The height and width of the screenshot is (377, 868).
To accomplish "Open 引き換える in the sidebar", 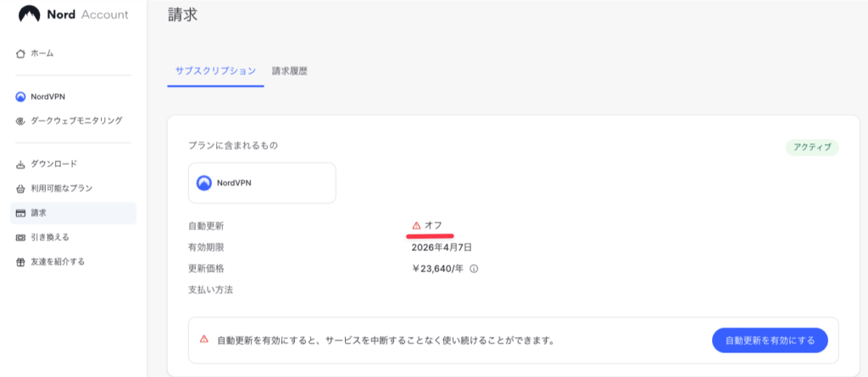I will click(73, 237).
